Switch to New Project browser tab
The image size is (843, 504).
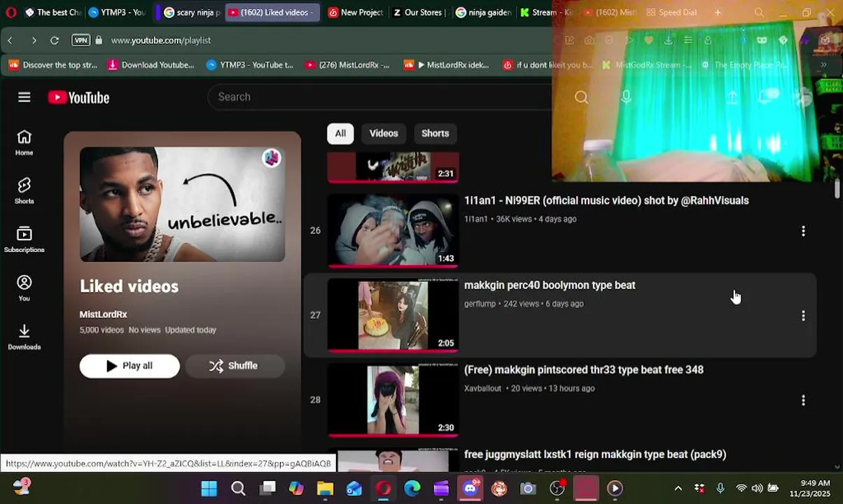[355, 13]
